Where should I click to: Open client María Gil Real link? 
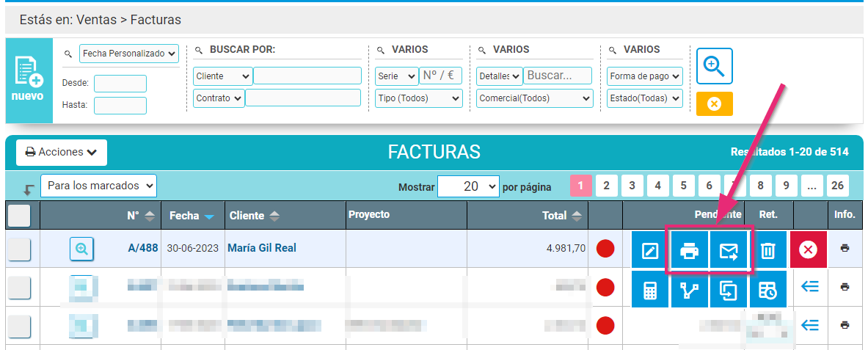262,248
